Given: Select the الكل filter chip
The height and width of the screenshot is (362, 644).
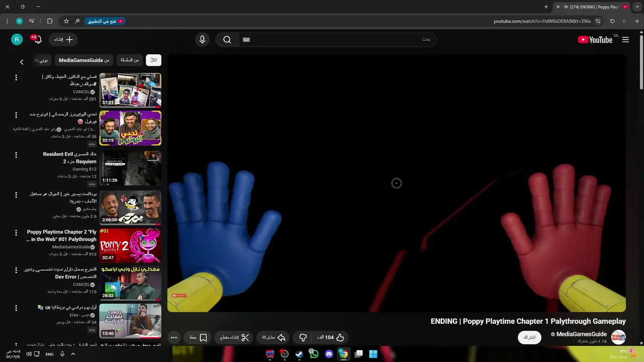Looking at the screenshot, I should pos(153,60).
